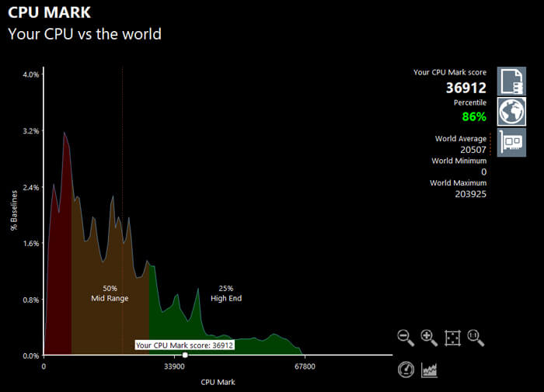
Task: Click the 4.0% y-axis tick label
Action: pyautogui.click(x=31, y=75)
